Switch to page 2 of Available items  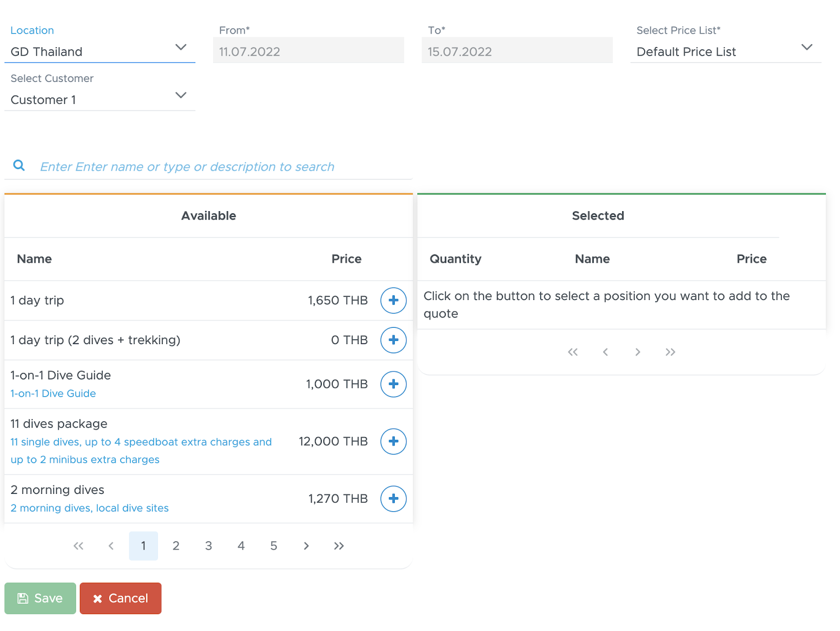pos(176,546)
